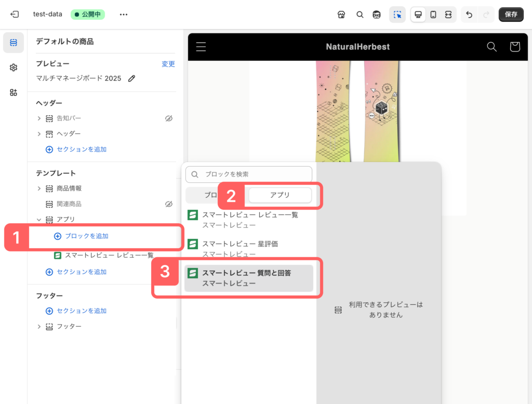The width and height of the screenshot is (532, 404).
Task: Expand the フッター section chevron
Action: click(x=39, y=327)
